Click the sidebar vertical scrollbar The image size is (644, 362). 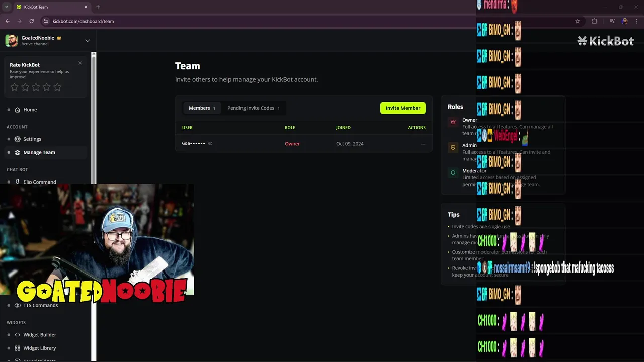click(x=94, y=206)
